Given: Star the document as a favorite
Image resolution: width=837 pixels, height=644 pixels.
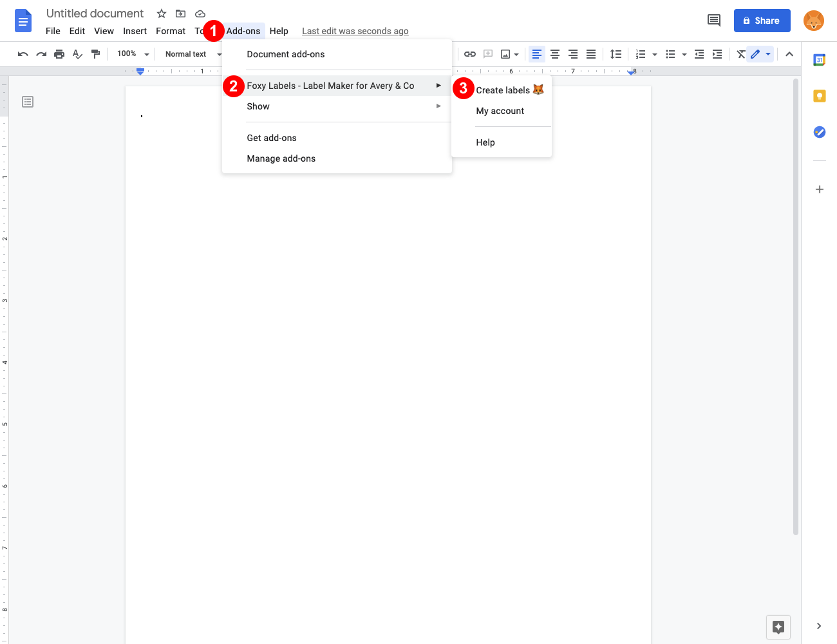Looking at the screenshot, I should [x=161, y=13].
